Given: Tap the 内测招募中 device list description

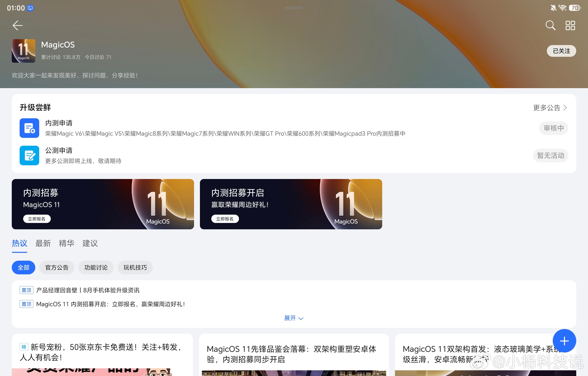Looking at the screenshot, I should 225,134.
